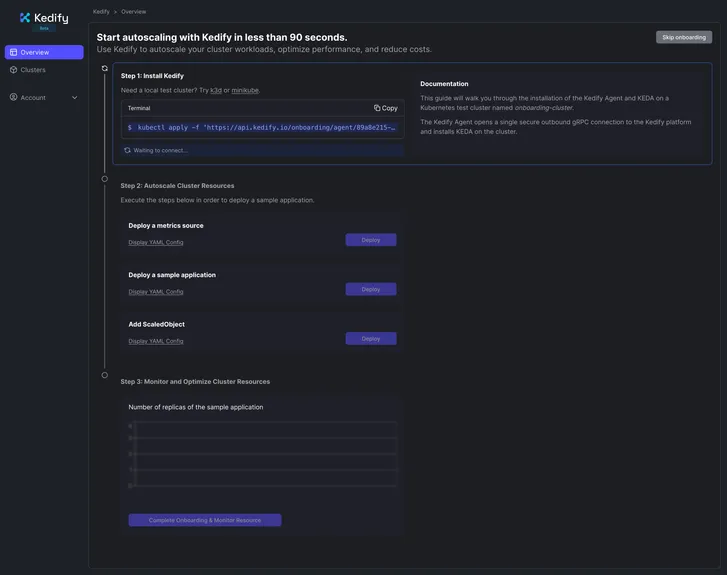Click the Kedify logo in the sidebar

point(44,19)
